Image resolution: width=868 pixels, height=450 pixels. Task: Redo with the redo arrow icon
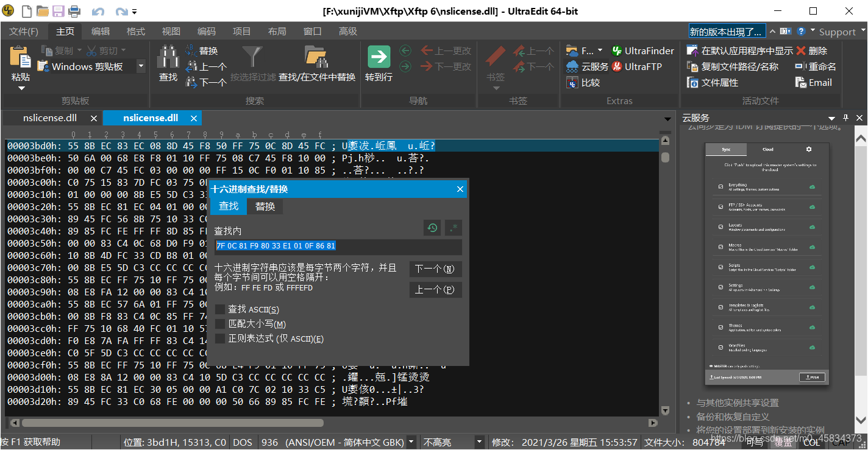point(121,12)
